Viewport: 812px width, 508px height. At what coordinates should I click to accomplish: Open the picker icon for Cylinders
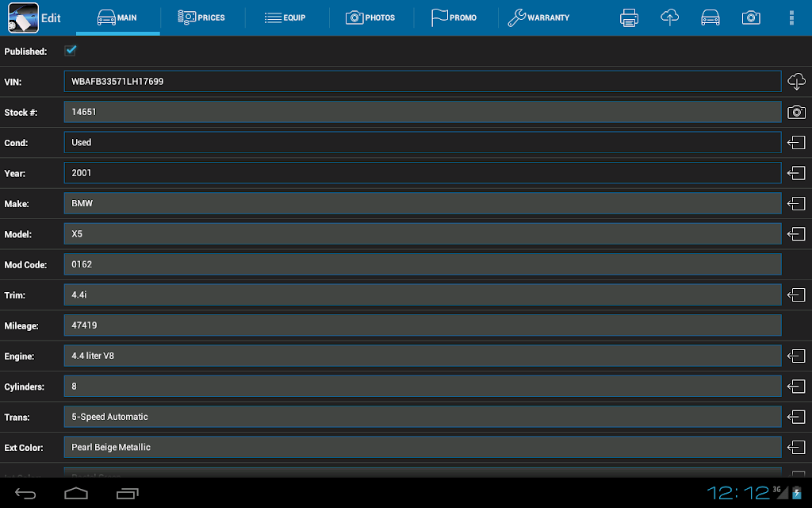click(796, 387)
